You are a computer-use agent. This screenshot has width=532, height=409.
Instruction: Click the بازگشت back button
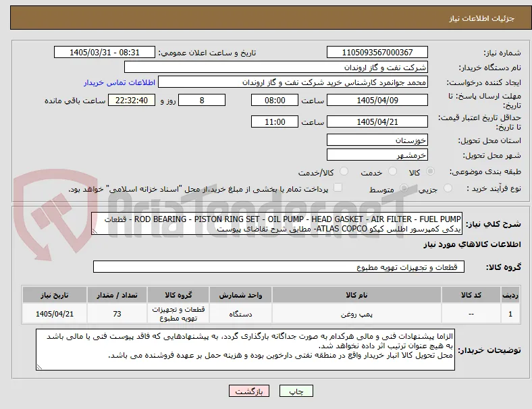tap(249, 391)
